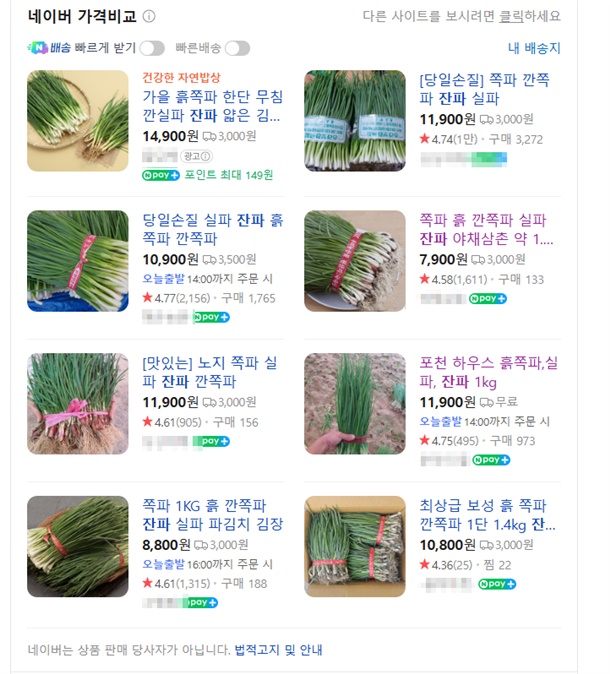The width and height of the screenshot is (610, 674).
Task: Click the Npay+ badge on 당일손질 실파 잔파 item
Action: click(x=211, y=317)
